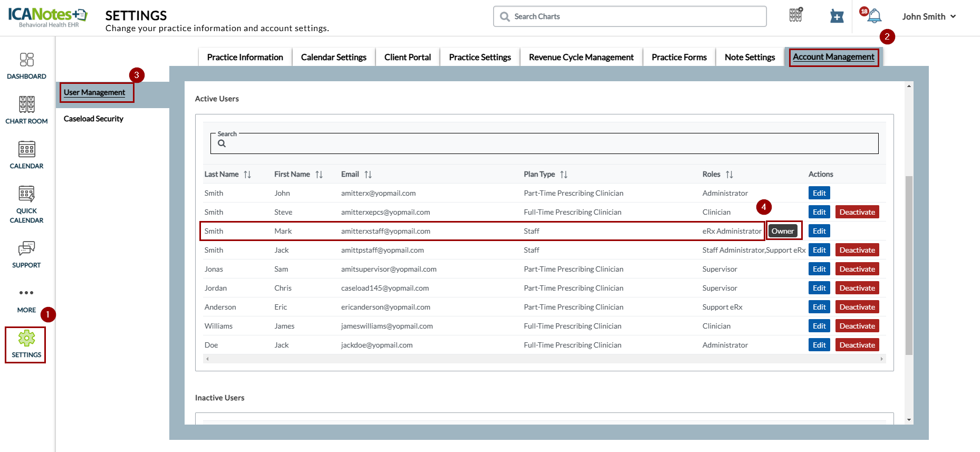The height and width of the screenshot is (452, 980).
Task: Click the Active Users search field
Action: (549, 144)
